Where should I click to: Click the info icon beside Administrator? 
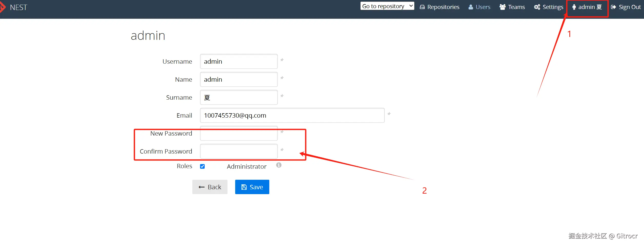point(279,165)
